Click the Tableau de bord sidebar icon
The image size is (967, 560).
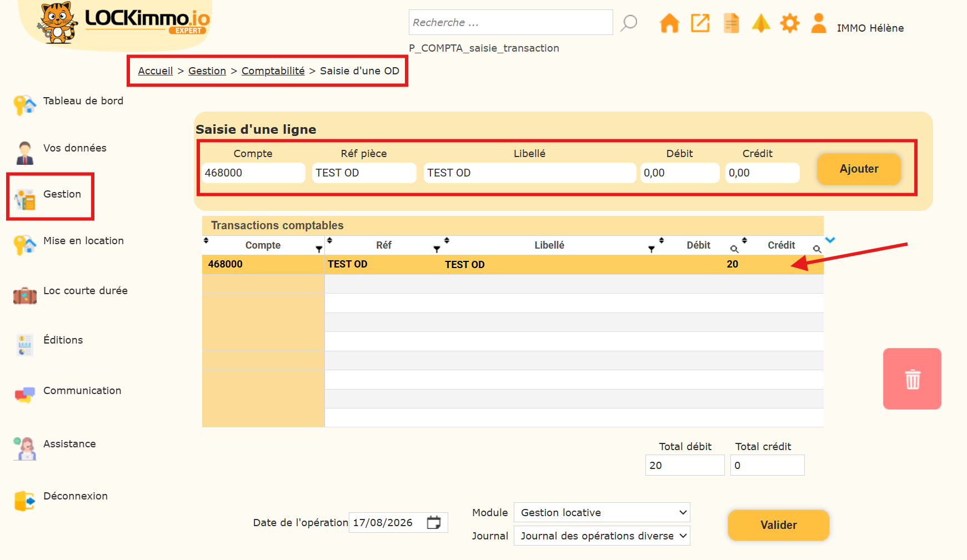(x=25, y=105)
